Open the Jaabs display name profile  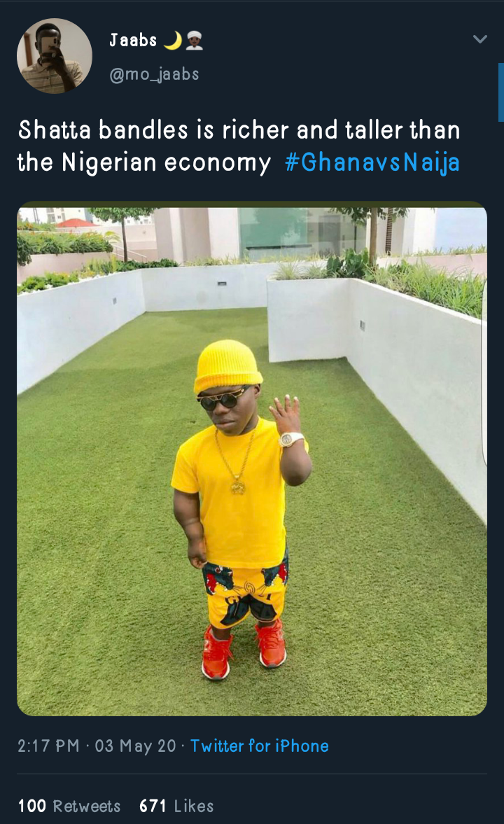133,41
